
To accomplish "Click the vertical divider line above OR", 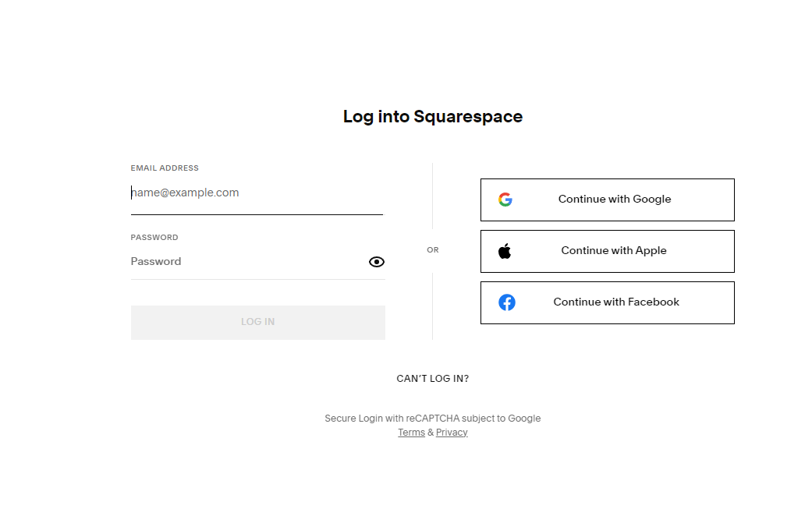I will point(432,196).
